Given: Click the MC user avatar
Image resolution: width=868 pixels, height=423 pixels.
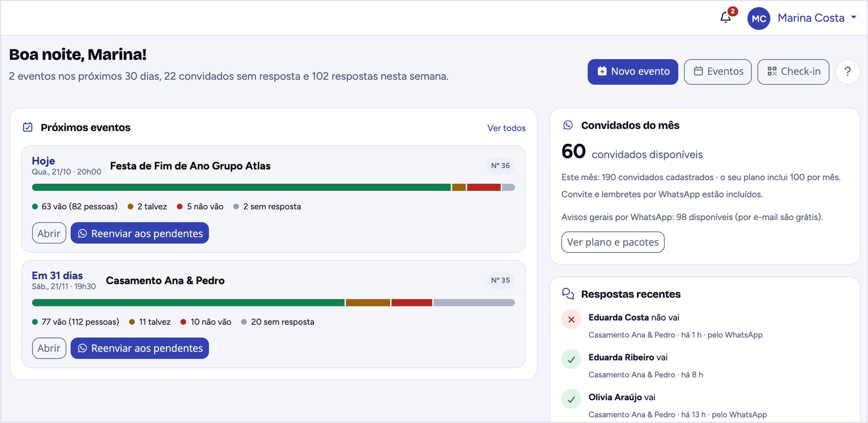Looking at the screenshot, I should 758,18.
